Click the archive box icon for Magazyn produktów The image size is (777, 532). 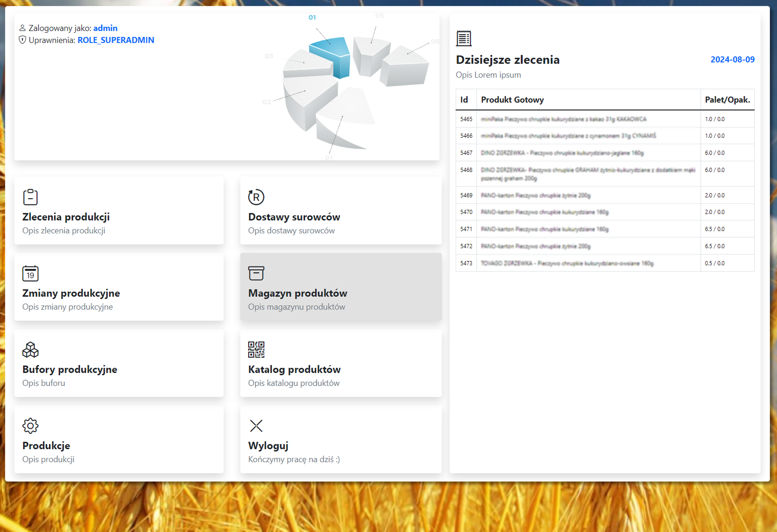(256, 273)
